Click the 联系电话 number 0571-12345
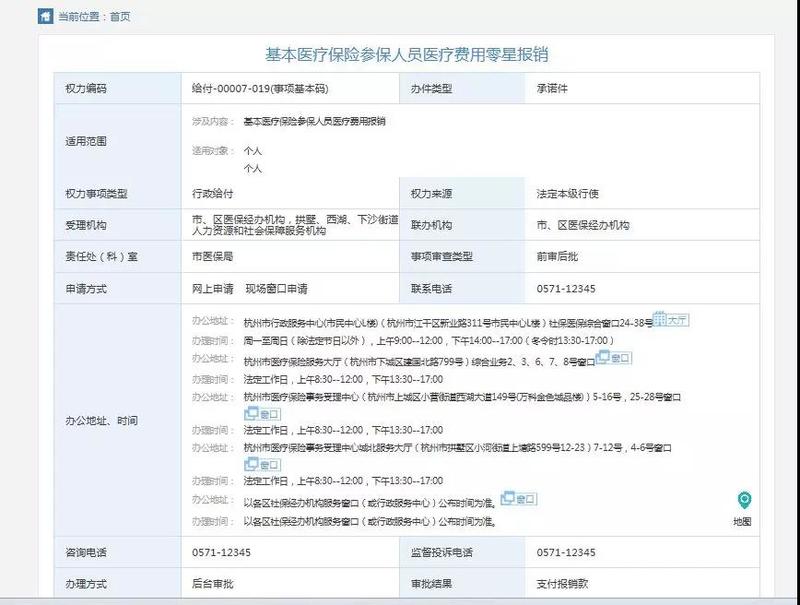The width and height of the screenshot is (800, 605). 567,290
